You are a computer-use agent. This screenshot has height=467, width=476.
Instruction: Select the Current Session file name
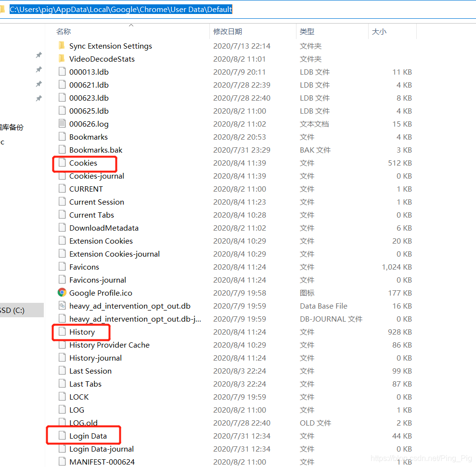pyautogui.click(x=97, y=202)
